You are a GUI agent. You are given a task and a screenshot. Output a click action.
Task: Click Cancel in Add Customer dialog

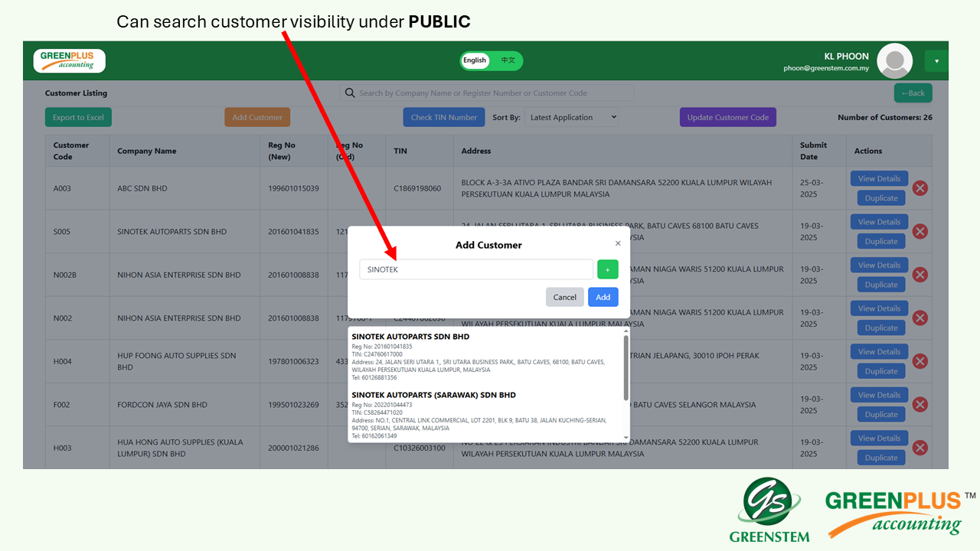564,297
